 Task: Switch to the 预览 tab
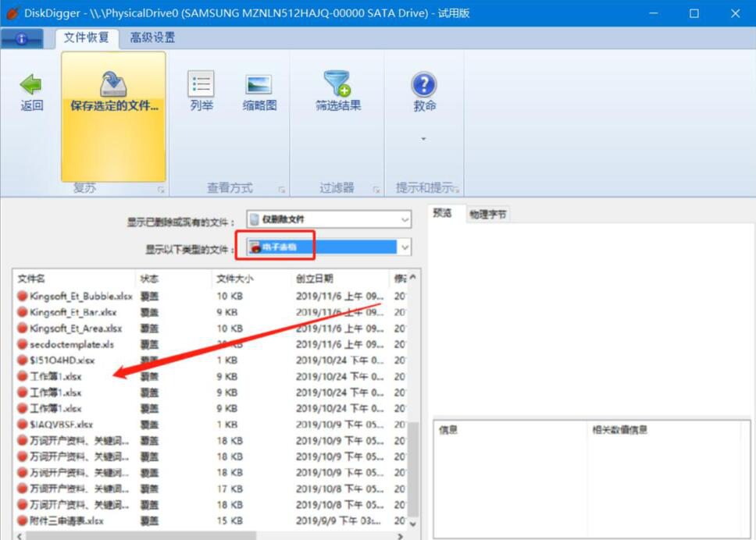click(442, 213)
